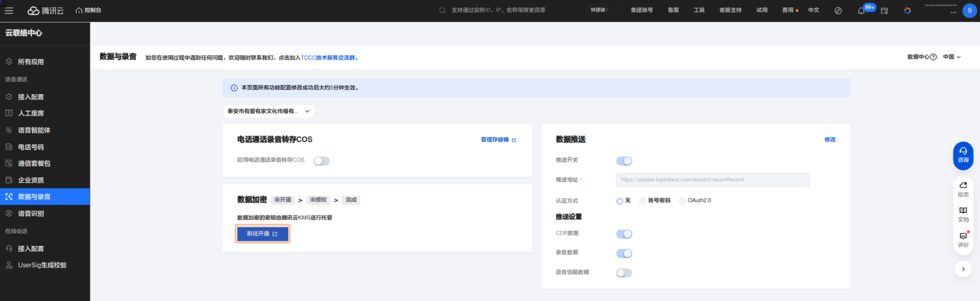The width and height of the screenshot is (980, 301).
Task: Go to 语音识别 sidebar item
Action: [x=31, y=213]
